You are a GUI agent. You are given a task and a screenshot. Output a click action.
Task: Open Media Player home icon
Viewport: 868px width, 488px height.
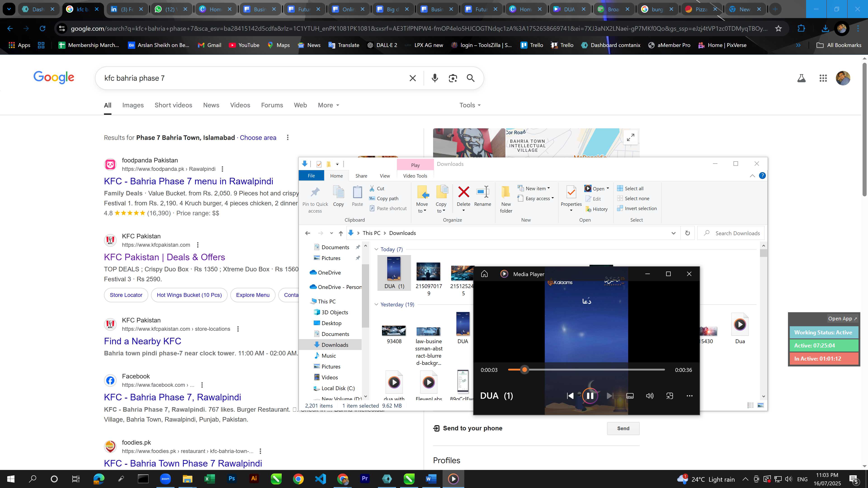[x=484, y=274]
